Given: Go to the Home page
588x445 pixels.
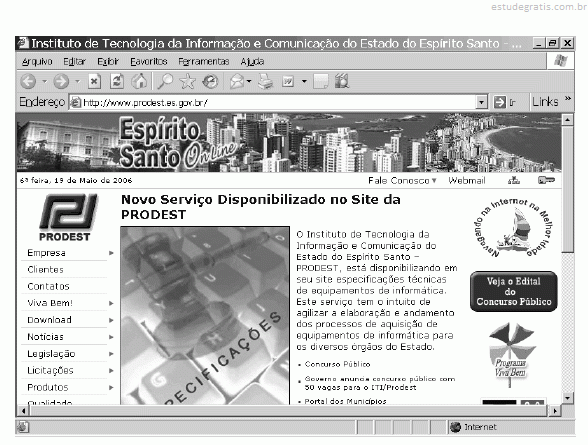Looking at the screenshot, I should [x=139, y=81].
